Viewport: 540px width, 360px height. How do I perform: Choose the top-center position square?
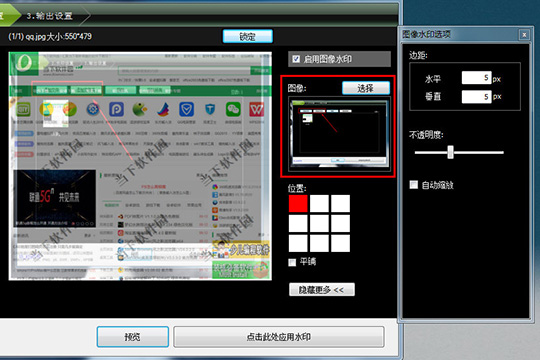tap(319, 203)
